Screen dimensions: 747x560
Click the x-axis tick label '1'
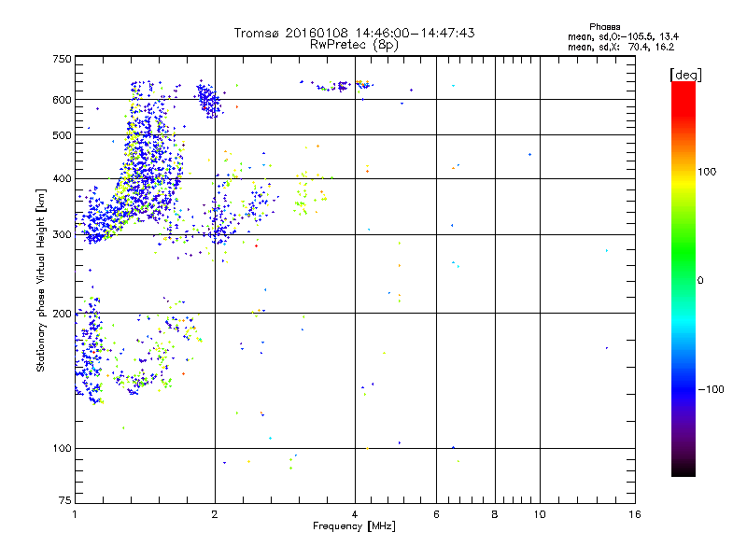pyautogui.click(x=75, y=514)
